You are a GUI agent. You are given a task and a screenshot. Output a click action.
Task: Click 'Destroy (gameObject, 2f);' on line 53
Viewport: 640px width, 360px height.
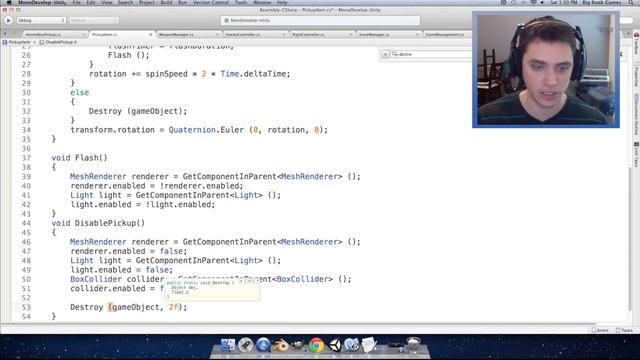(129, 307)
